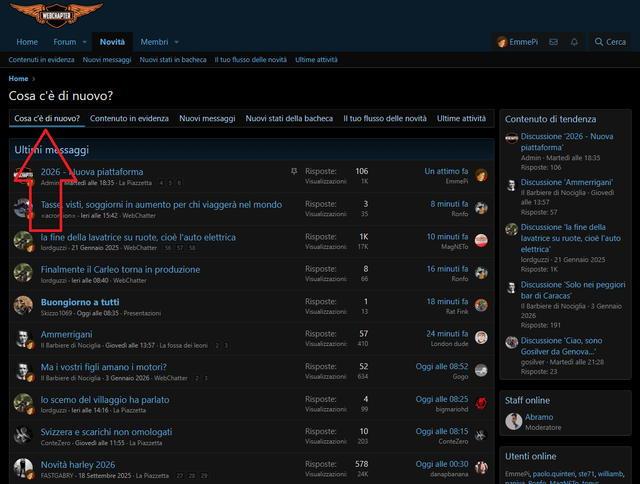
Task: Click FASTGABRY author avatar on Novità harley row
Action: [x=23, y=468]
